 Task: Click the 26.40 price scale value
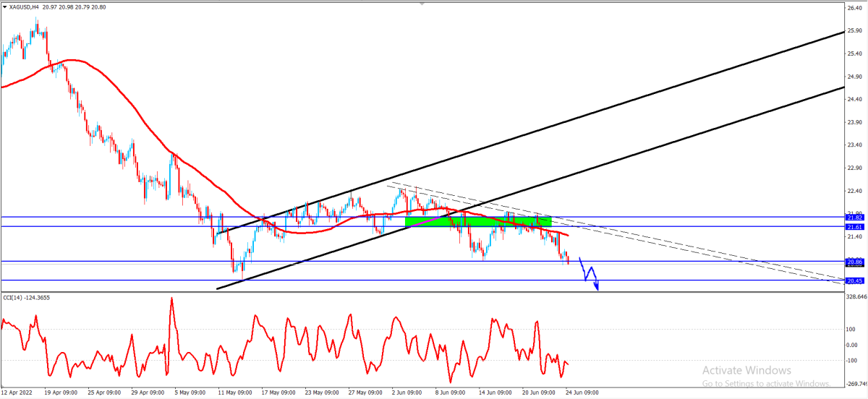coord(855,9)
